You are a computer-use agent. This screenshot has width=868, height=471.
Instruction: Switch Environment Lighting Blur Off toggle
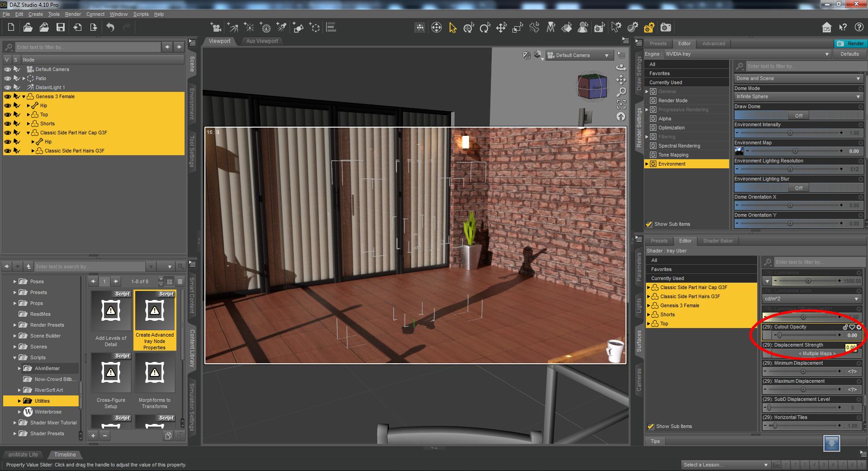click(x=798, y=188)
